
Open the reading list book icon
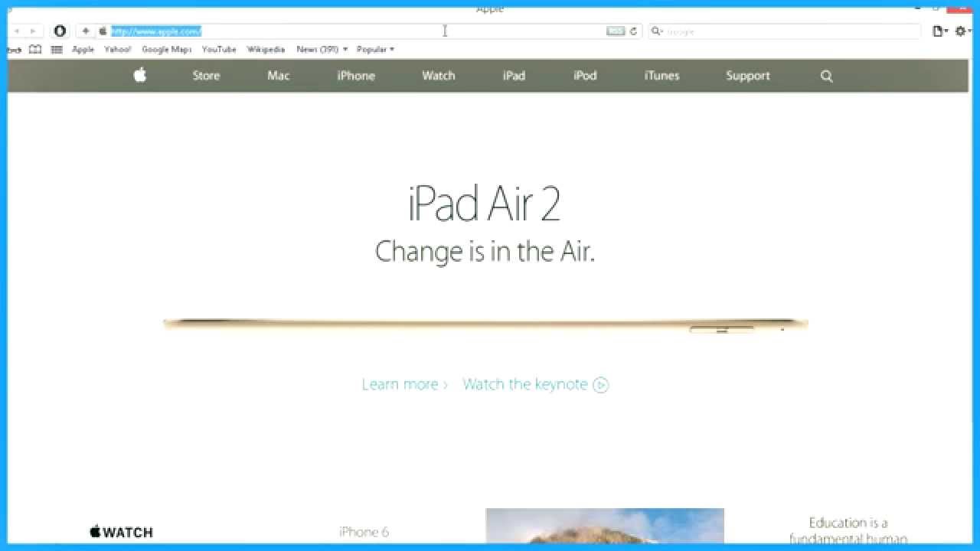(x=35, y=49)
